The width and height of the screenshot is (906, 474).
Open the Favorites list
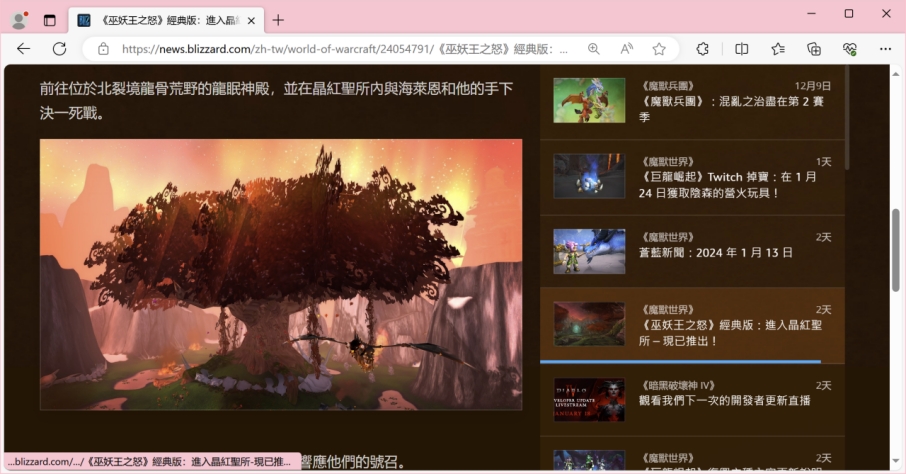pos(778,49)
